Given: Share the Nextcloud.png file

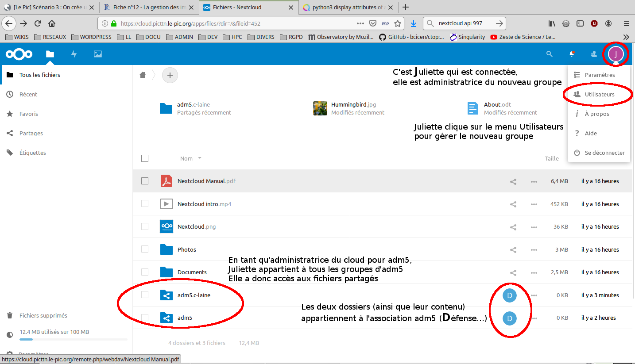Looking at the screenshot, I should (513, 227).
